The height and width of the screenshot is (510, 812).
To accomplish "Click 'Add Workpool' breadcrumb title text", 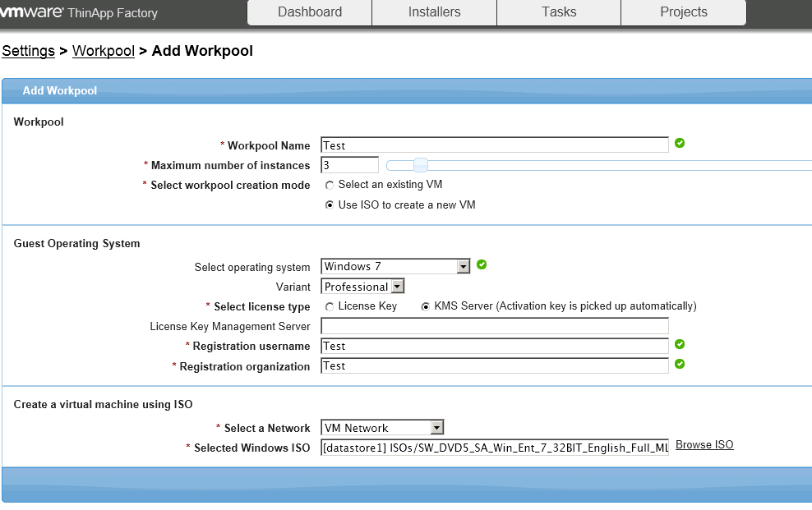I will pyautogui.click(x=202, y=51).
